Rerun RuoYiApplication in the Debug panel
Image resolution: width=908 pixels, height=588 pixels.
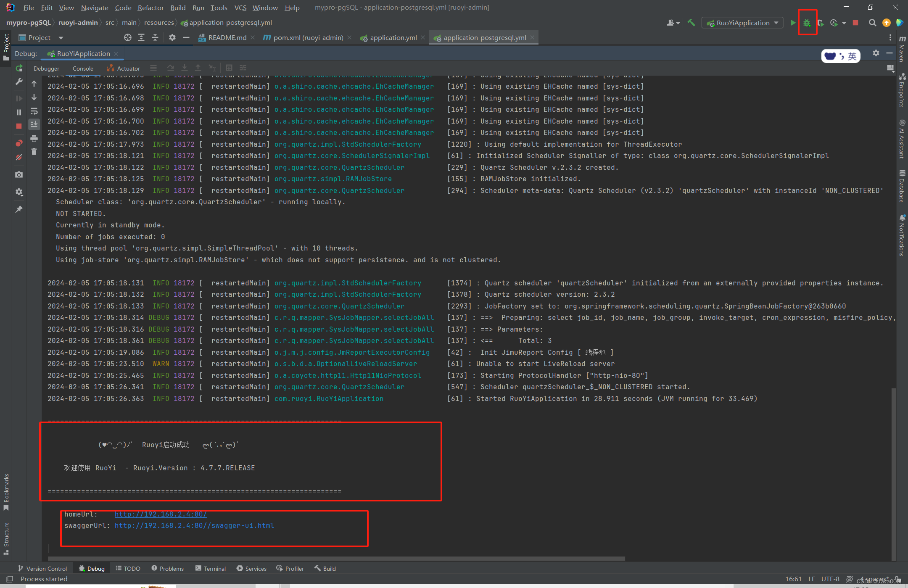19,68
